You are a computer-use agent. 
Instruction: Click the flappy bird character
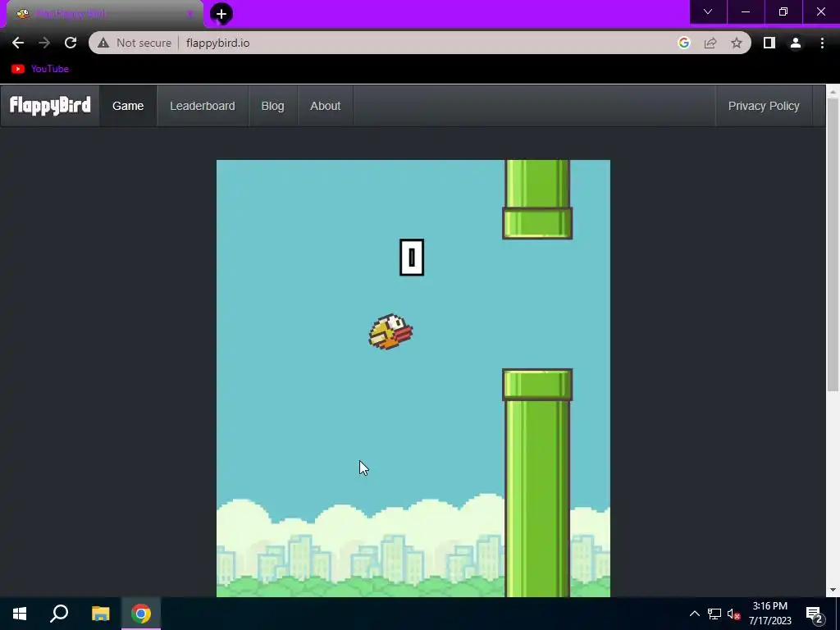point(390,332)
